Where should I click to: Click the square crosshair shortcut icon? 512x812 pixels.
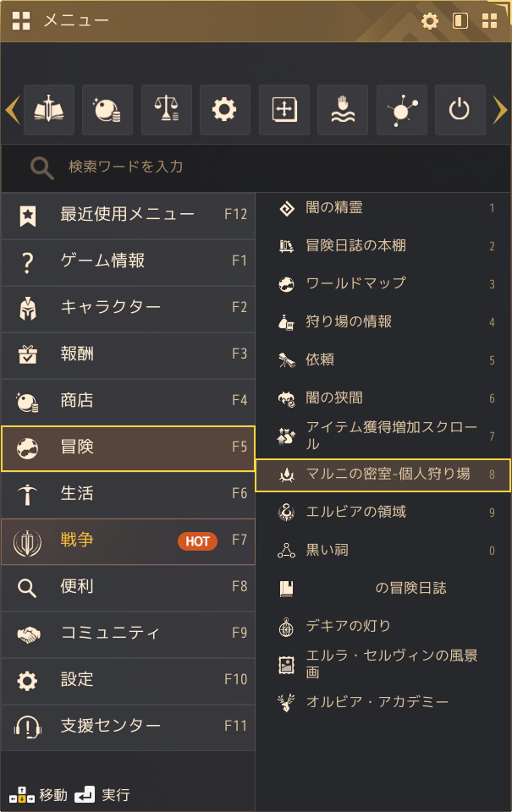click(x=284, y=110)
